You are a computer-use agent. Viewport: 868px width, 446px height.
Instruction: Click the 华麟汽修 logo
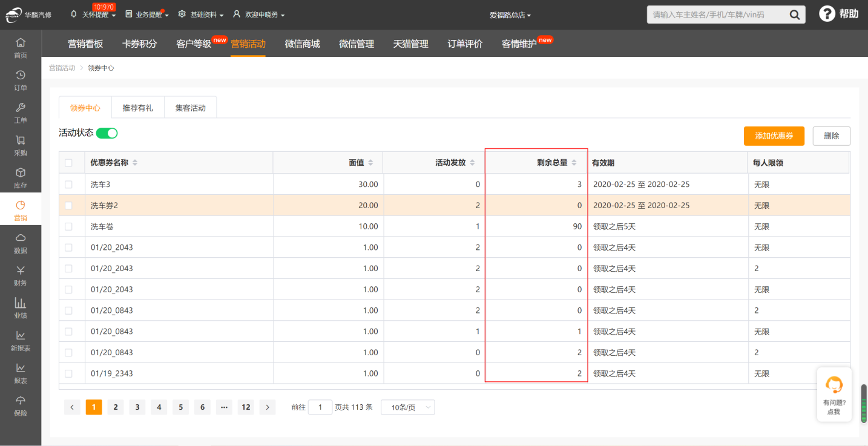click(x=28, y=15)
